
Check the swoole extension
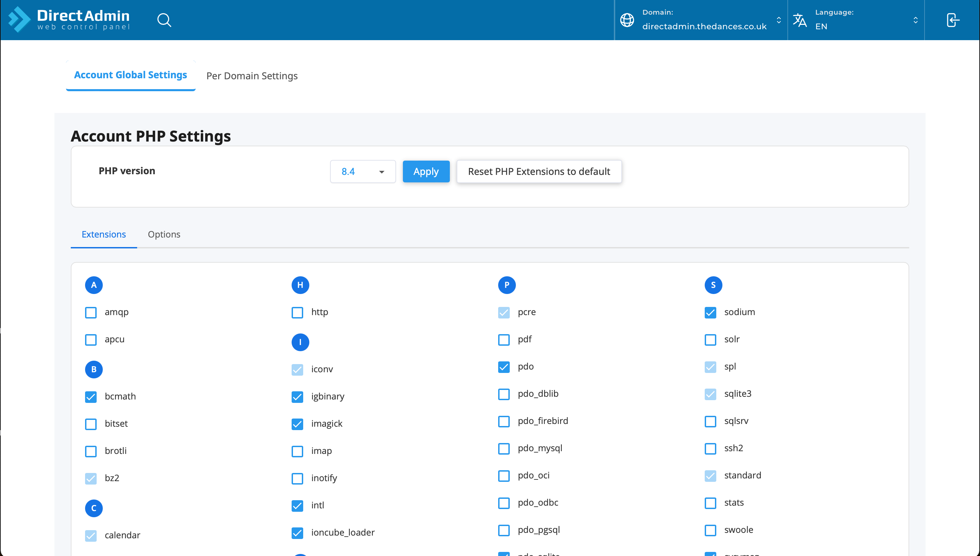[710, 530]
